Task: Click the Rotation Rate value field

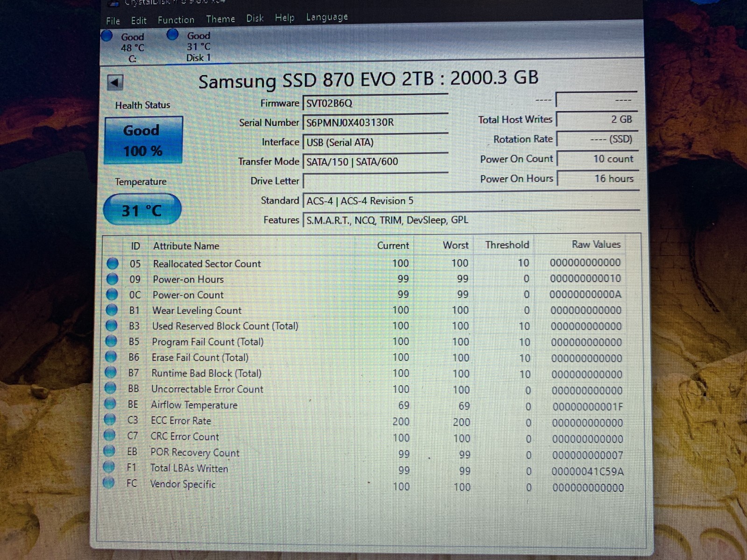Action: [597, 139]
